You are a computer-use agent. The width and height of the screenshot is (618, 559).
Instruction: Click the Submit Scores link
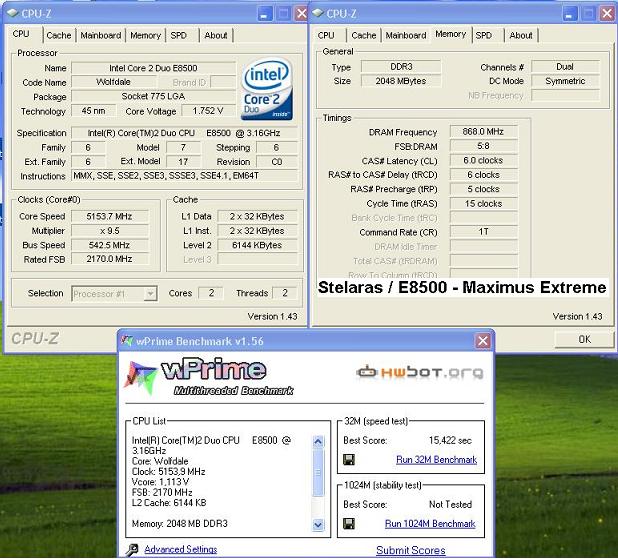411,550
